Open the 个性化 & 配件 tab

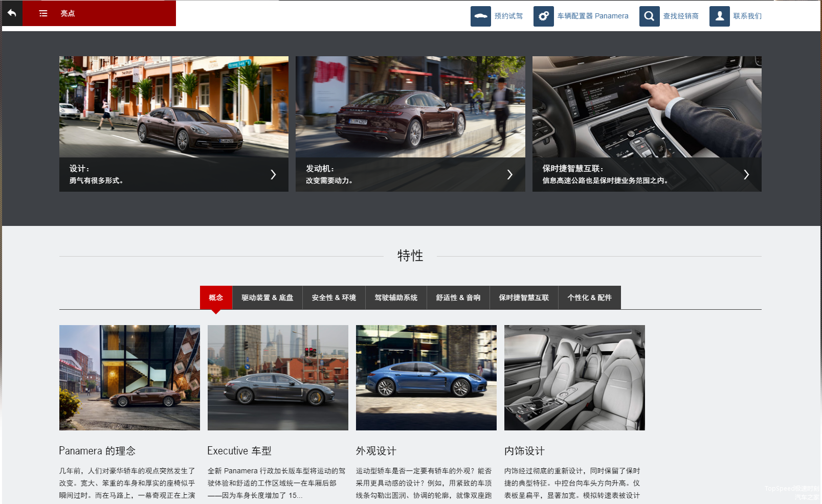click(589, 297)
